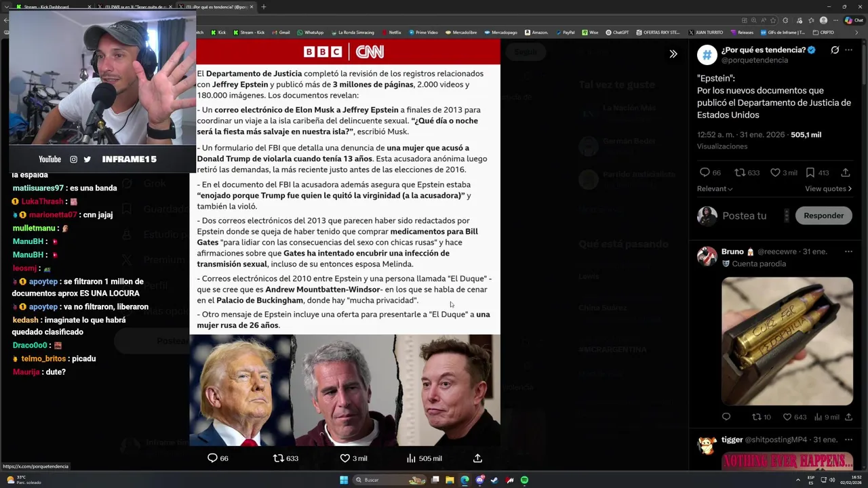Open Grok summary icon beside post menu
Viewport: 868px width, 488px height.
pyautogui.click(x=835, y=50)
